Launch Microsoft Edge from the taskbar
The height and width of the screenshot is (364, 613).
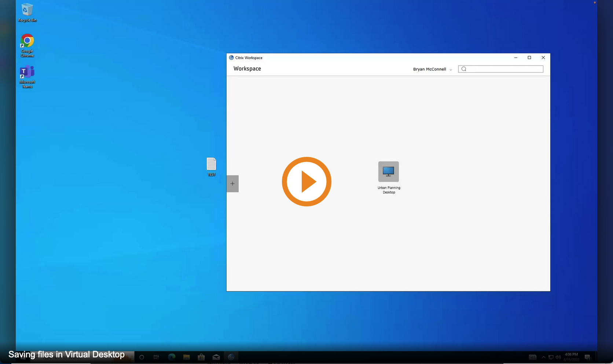tap(172, 357)
